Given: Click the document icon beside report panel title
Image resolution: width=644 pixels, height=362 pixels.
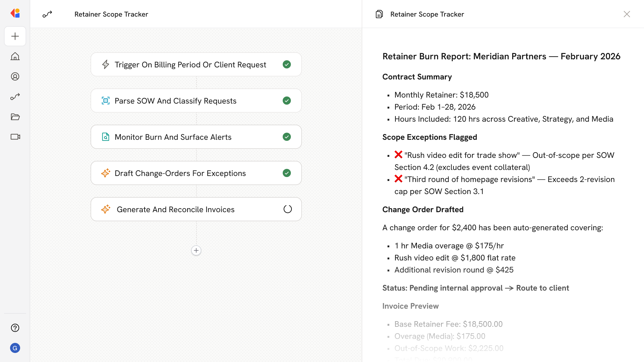Looking at the screenshot, I should pos(379,14).
